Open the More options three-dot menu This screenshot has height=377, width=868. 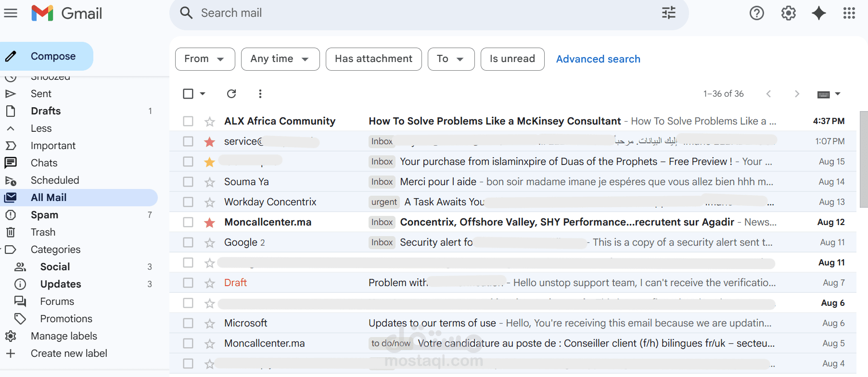(x=260, y=94)
